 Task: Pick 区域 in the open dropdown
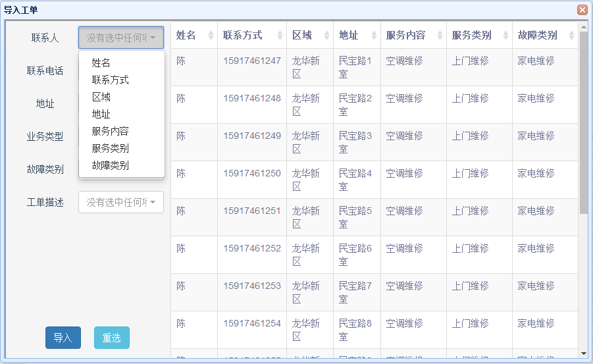point(101,97)
